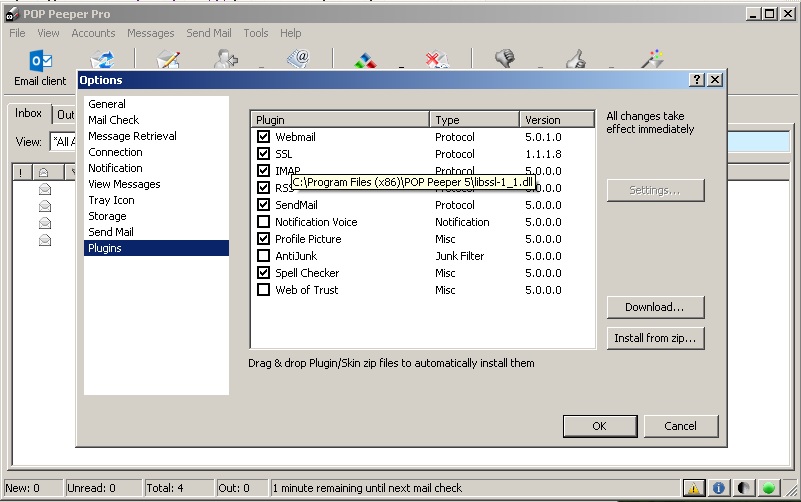Click the magic wand toolbar icon
The width and height of the screenshot is (801, 502).
(652, 59)
